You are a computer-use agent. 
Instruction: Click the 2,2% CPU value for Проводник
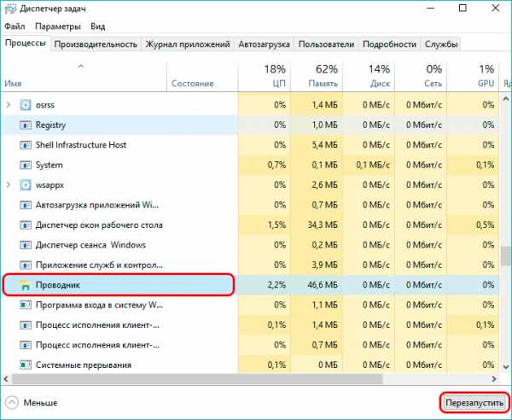[276, 285]
